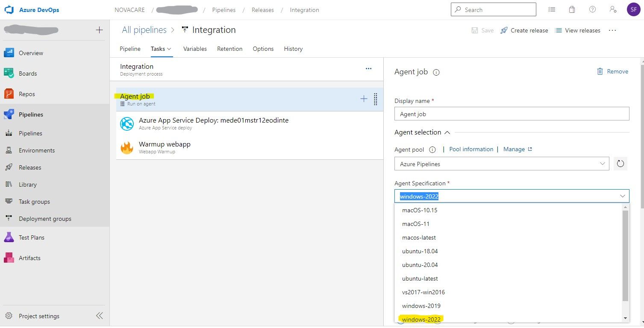Click View releases
The image size is (644, 328).
pos(578,30)
